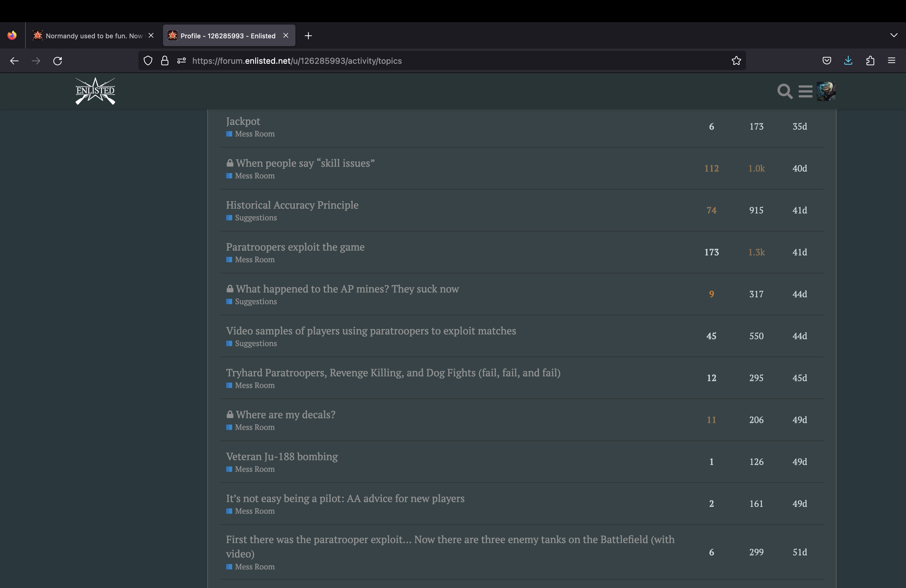
Task: Close the Profile - 126285993 tab
Action: pos(286,35)
